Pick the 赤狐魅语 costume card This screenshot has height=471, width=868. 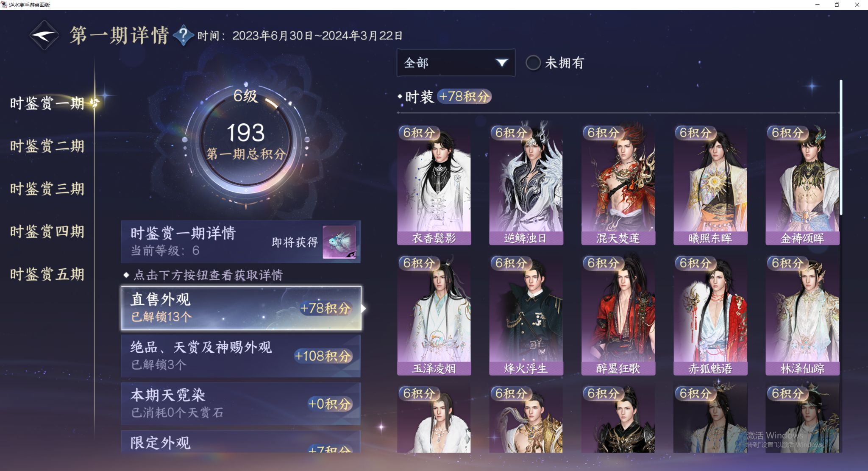(x=710, y=315)
